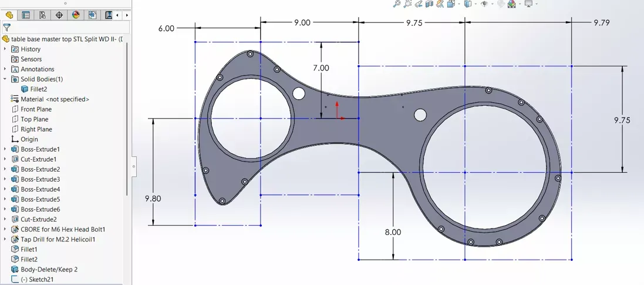Expand the History folder
Screen dimensions: 644x285
coord(5,49)
